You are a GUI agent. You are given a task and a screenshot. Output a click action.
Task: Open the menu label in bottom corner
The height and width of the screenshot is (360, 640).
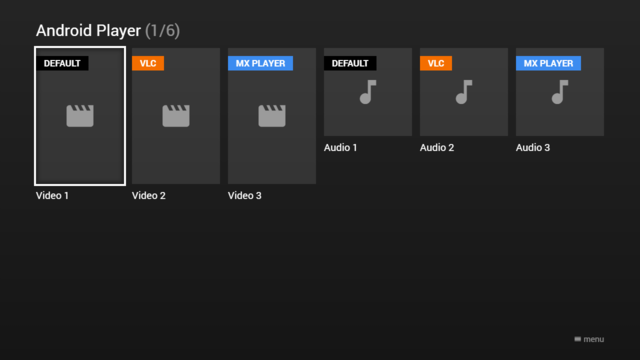(x=594, y=339)
